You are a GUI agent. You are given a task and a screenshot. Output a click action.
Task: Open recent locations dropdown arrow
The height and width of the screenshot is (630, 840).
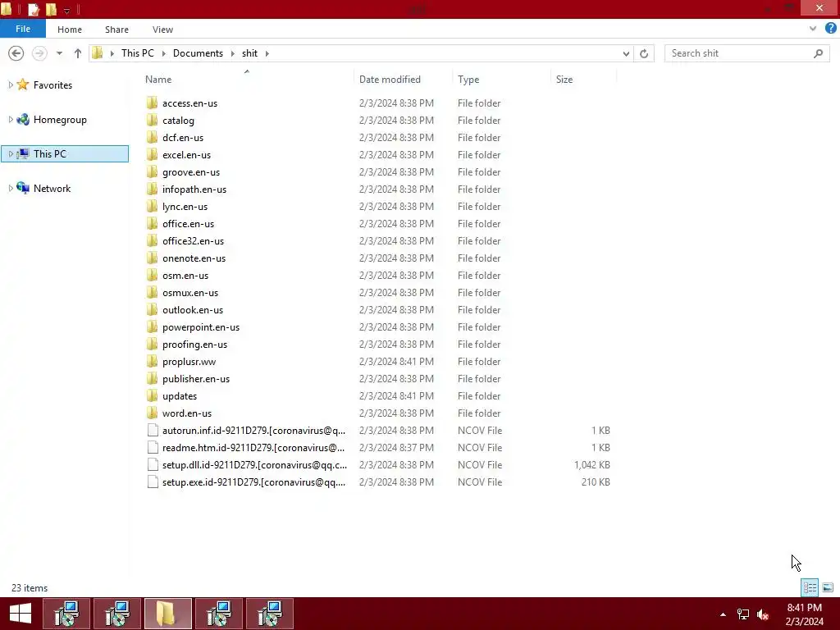59,53
